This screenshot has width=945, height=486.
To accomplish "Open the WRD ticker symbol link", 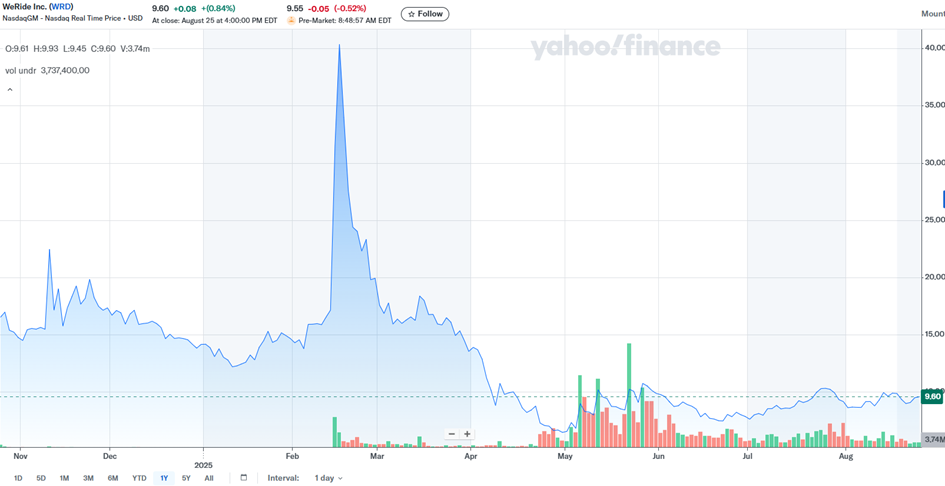I will coord(61,7).
